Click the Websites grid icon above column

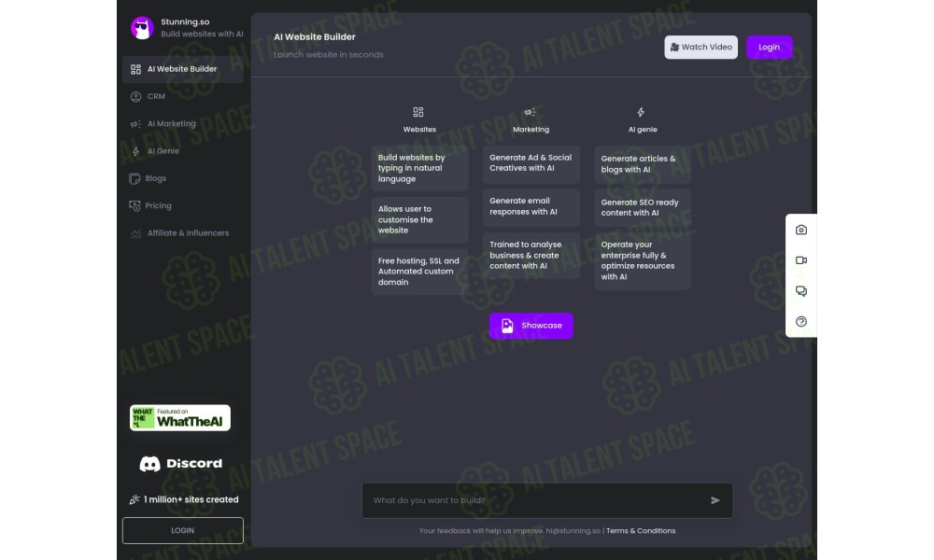(x=418, y=112)
